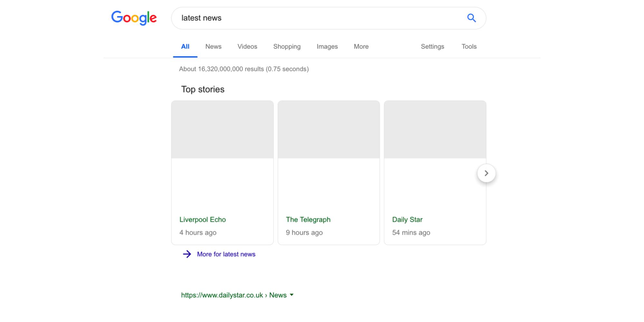
Task: Open the Tools options
Action: click(469, 46)
